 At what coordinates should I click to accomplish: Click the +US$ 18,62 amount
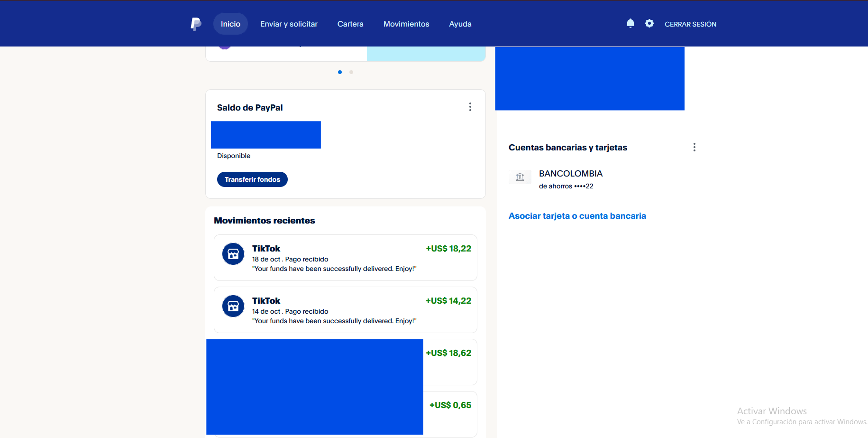(448, 353)
